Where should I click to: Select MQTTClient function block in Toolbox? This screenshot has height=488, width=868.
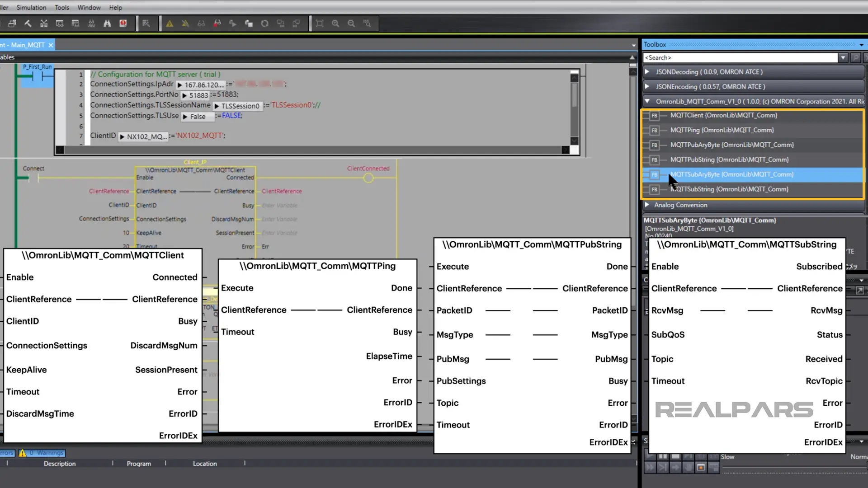coord(723,115)
